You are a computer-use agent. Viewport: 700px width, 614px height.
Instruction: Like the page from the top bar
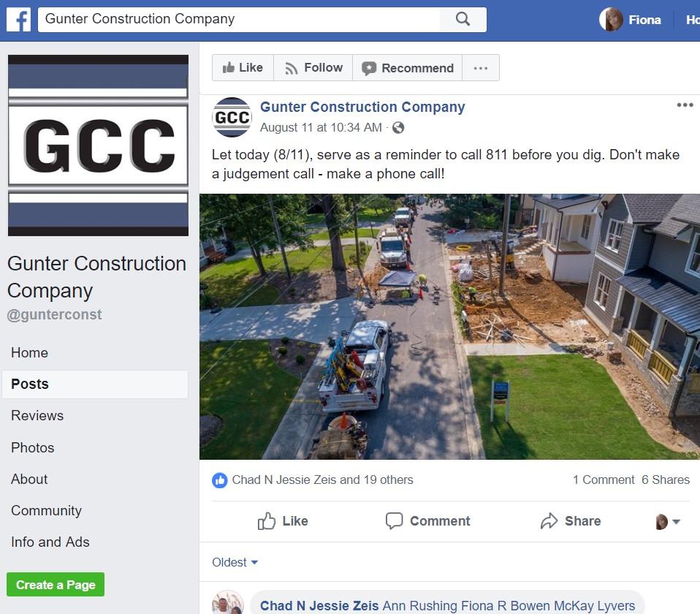click(243, 68)
